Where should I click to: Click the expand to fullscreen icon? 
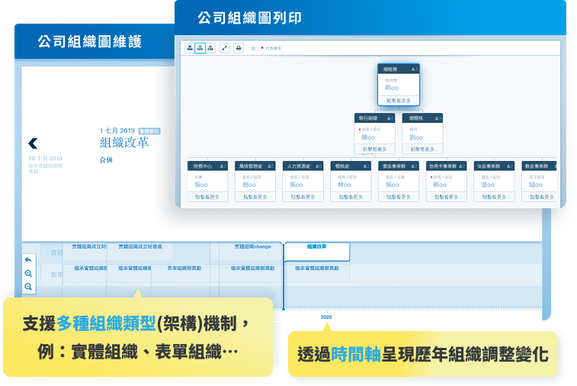[x=224, y=48]
